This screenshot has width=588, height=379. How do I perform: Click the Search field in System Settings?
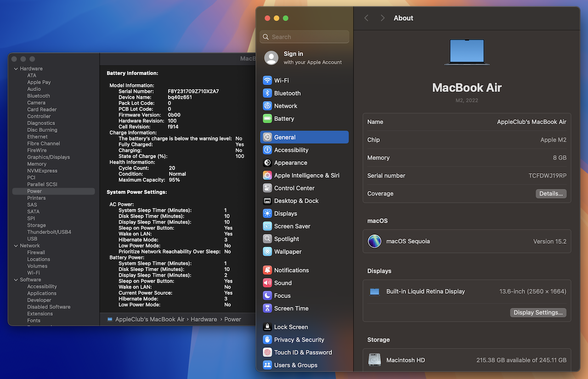click(x=304, y=37)
